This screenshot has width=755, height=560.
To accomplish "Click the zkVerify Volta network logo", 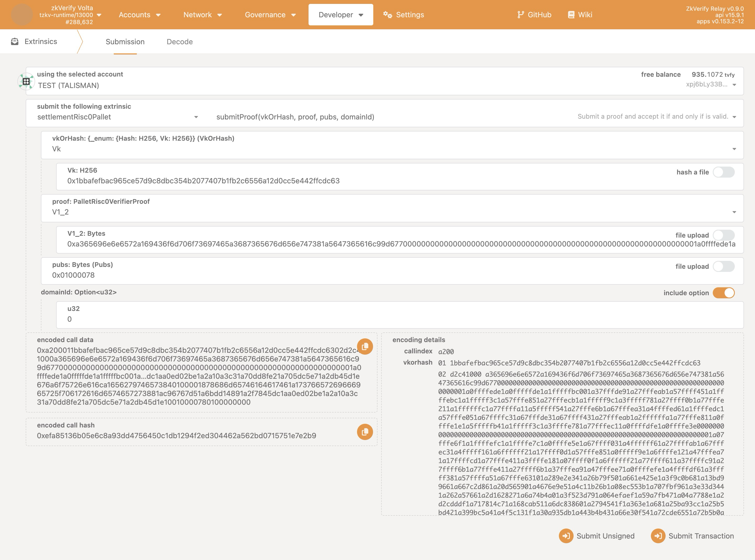I will [x=22, y=15].
